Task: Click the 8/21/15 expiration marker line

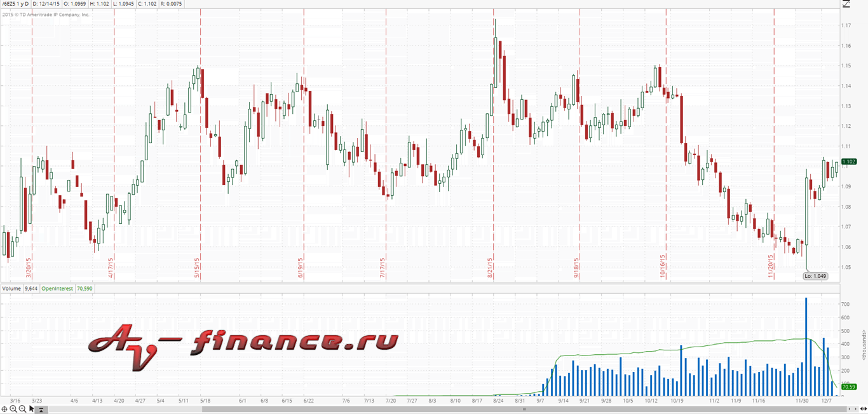Action: pos(494,159)
